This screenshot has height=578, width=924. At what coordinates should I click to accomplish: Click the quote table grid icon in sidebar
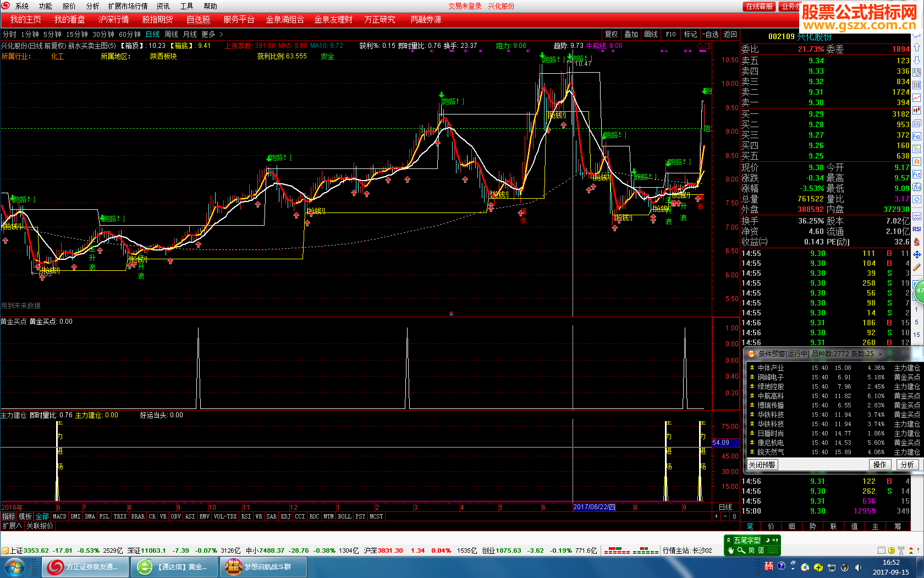[917, 85]
